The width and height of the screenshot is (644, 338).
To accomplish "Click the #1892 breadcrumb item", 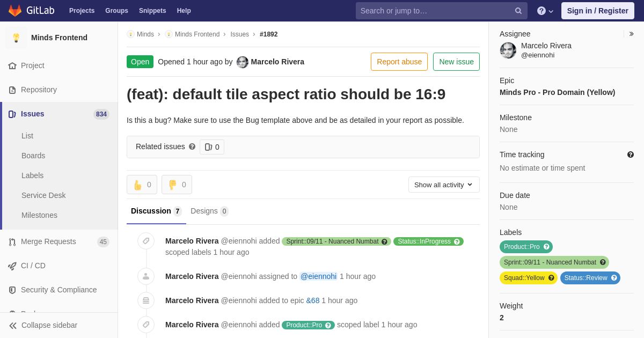I will 268,34.
